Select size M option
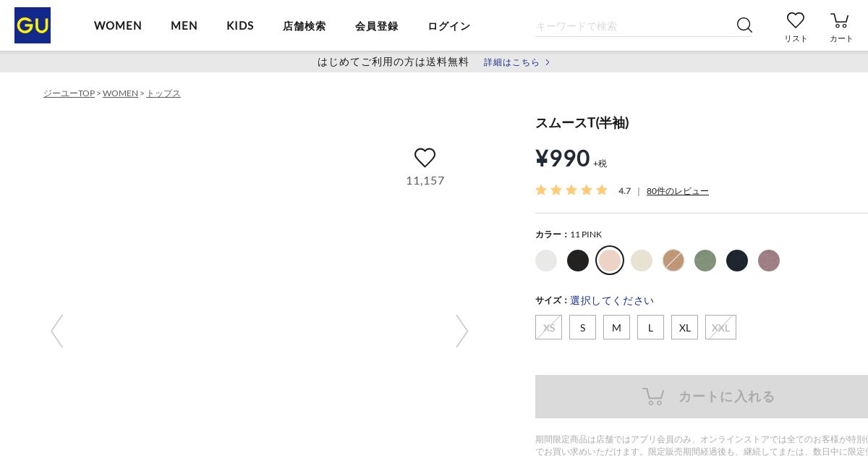 tap(616, 327)
